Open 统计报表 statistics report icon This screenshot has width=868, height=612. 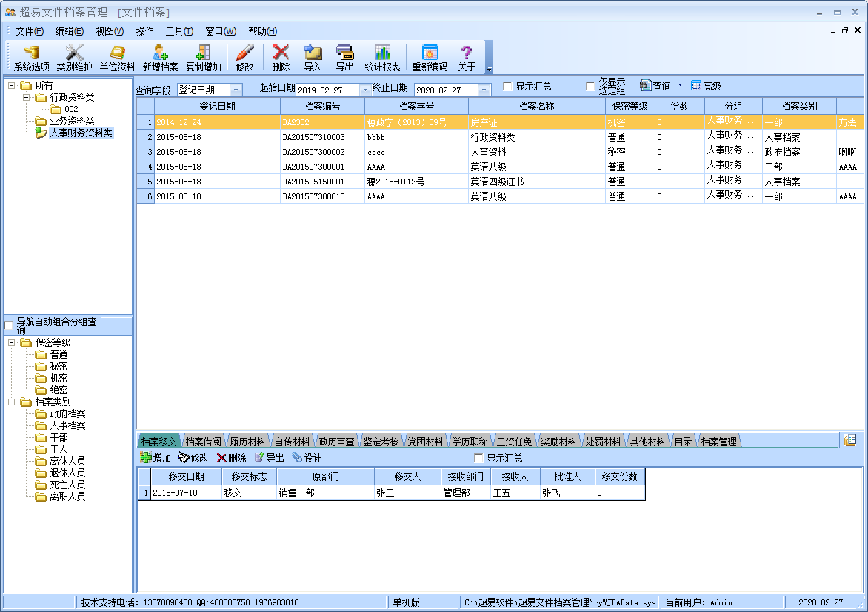coord(382,58)
